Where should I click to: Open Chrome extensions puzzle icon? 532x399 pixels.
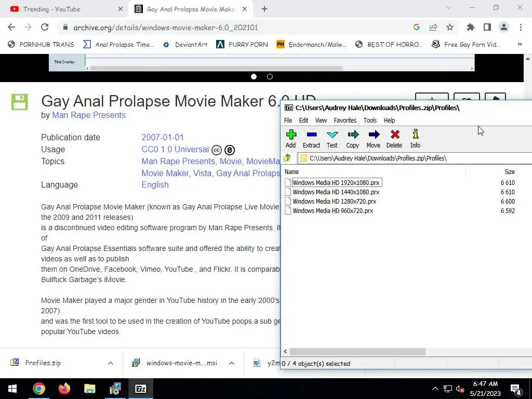click(471, 27)
